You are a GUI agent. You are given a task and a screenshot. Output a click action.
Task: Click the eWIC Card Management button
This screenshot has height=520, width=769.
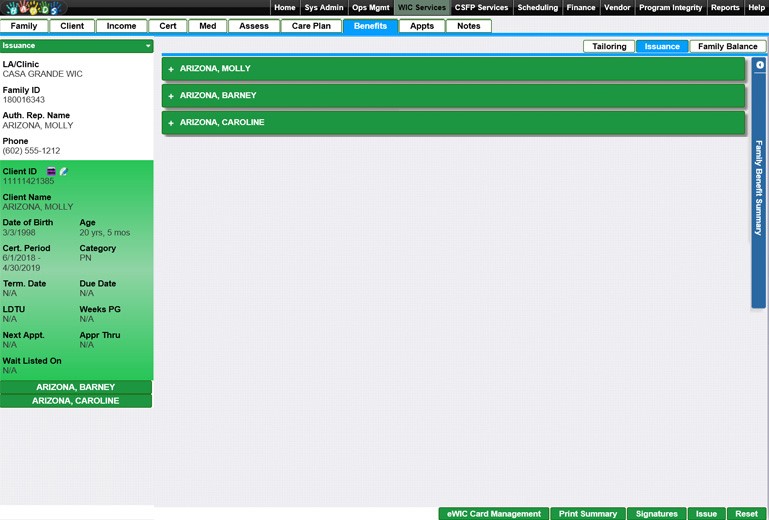[493, 514]
